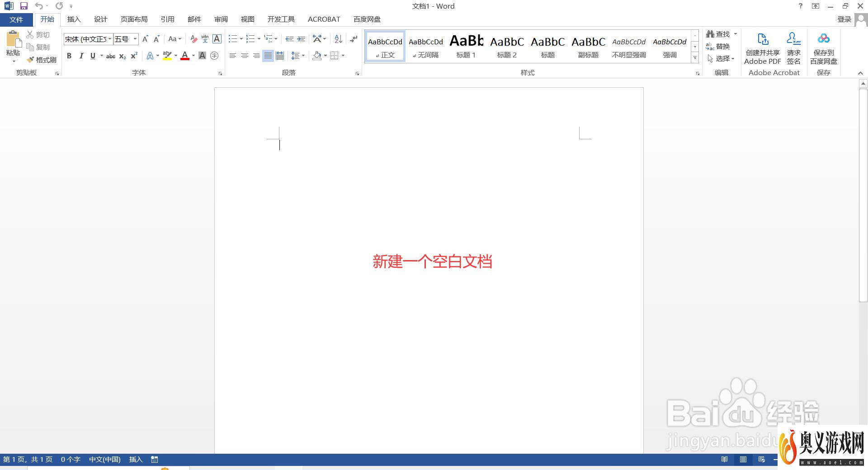This screenshot has height=470, width=868.
Task: Switch to the Insert (插入) tab
Action: (x=74, y=19)
